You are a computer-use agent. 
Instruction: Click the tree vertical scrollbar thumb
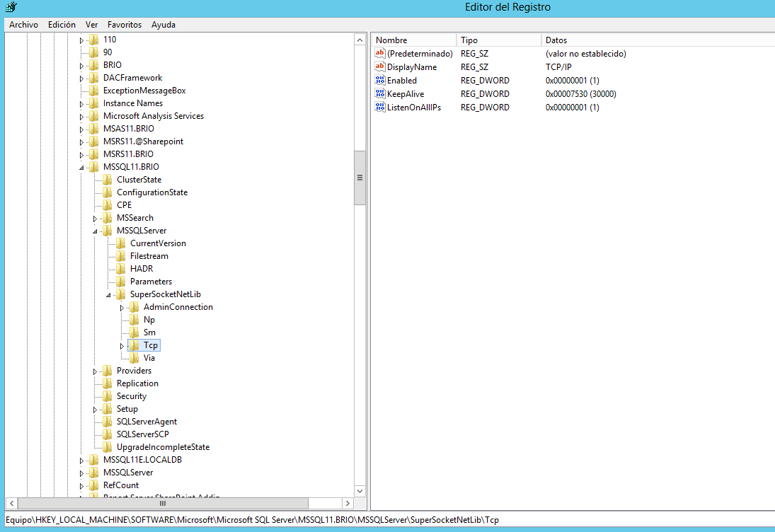(x=360, y=178)
